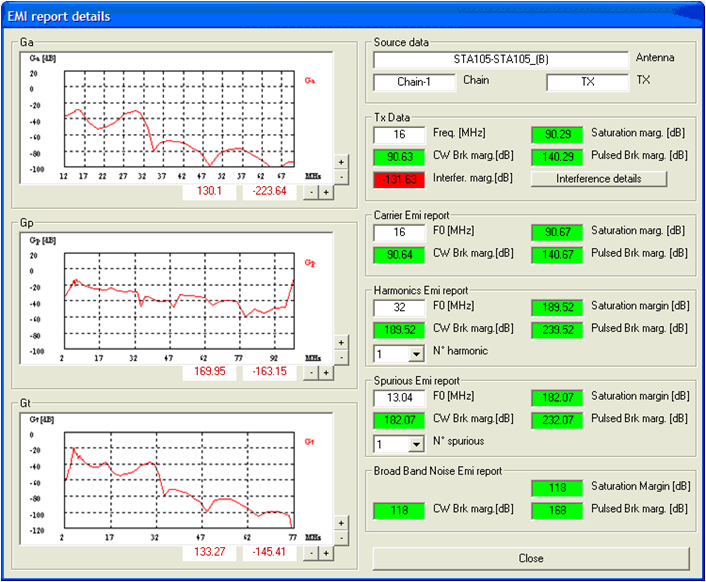The width and height of the screenshot is (706, 582).
Task: Click Broad Band Saturation Margin value 118
Action: pos(557,488)
